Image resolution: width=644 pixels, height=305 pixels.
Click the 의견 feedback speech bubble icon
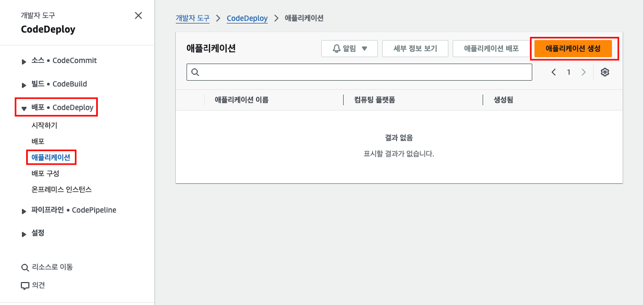pyautogui.click(x=25, y=286)
